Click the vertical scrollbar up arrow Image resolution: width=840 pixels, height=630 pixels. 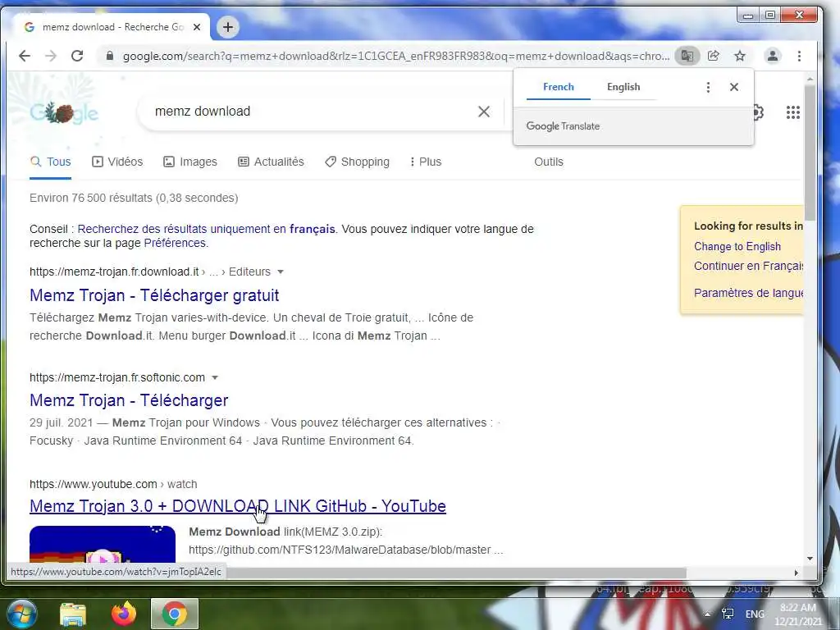[x=810, y=80]
